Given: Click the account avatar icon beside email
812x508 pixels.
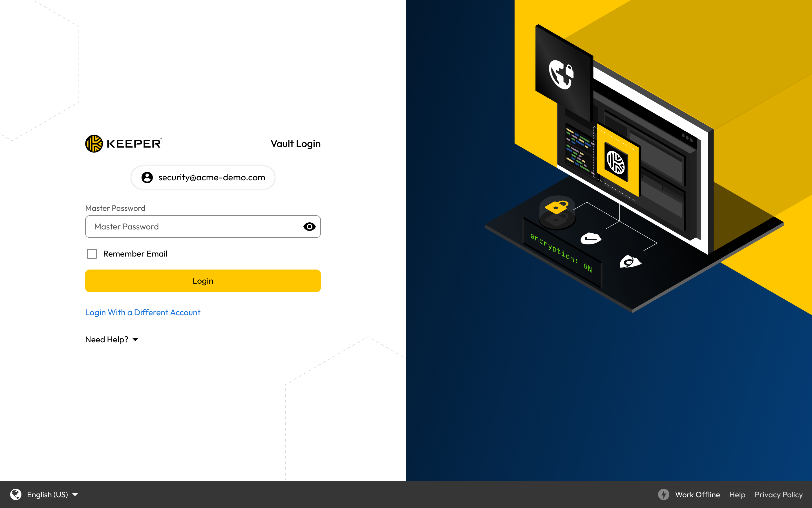Looking at the screenshot, I should pyautogui.click(x=147, y=178).
